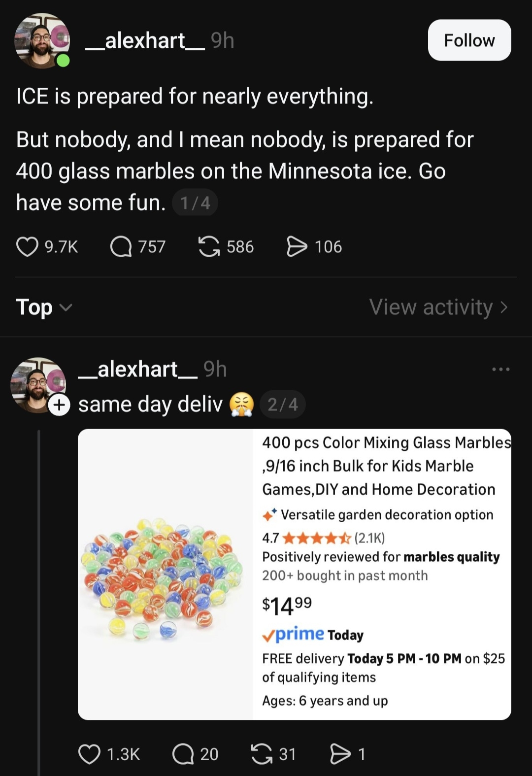Repost the main ICE marbles post
The image size is (532, 776).
(x=209, y=247)
